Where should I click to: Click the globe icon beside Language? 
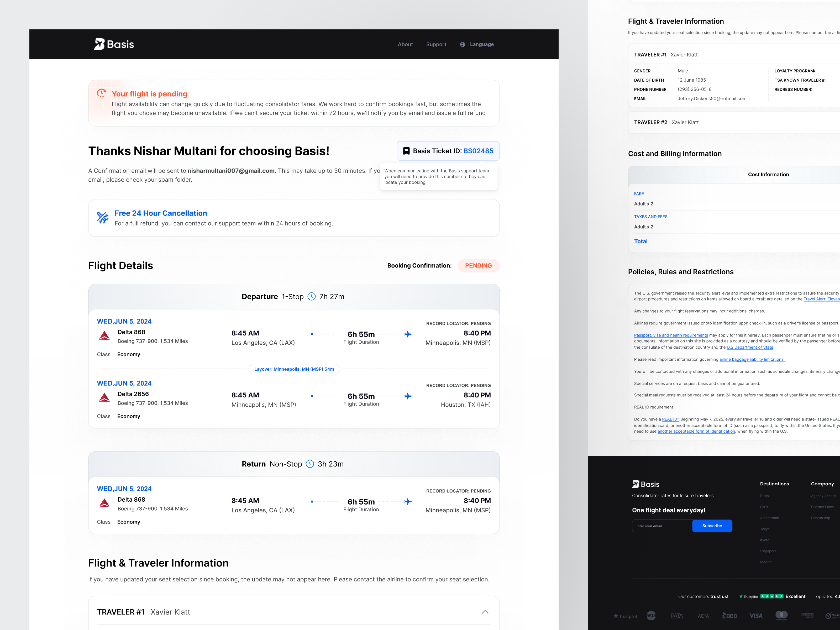463,44
